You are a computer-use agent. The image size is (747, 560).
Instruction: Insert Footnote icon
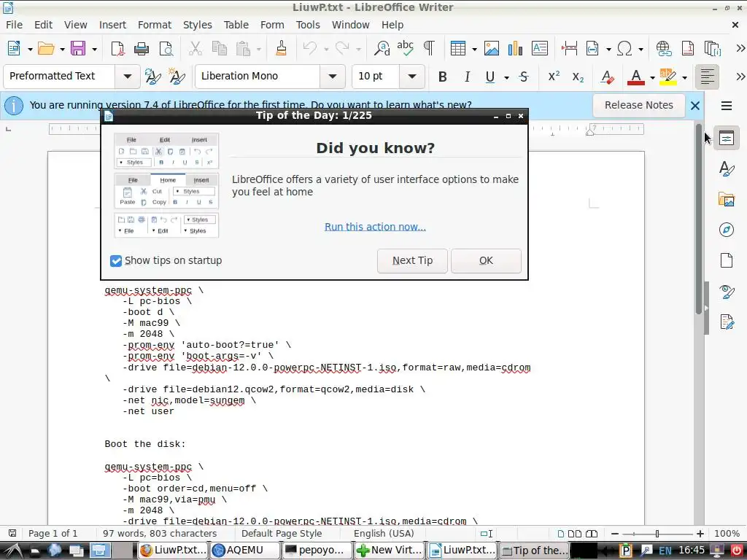click(x=688, y=49)
